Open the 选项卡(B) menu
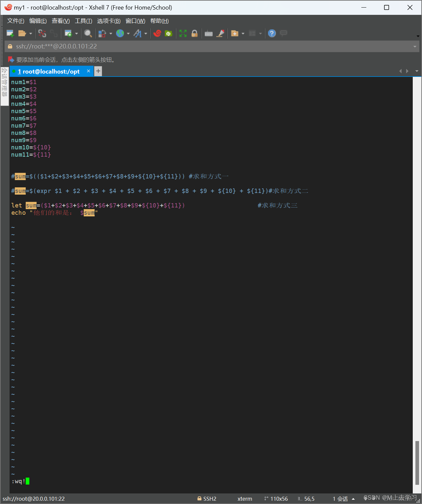Image resolution: width=422 pixels, height=504 pixels. pos(109,21)
